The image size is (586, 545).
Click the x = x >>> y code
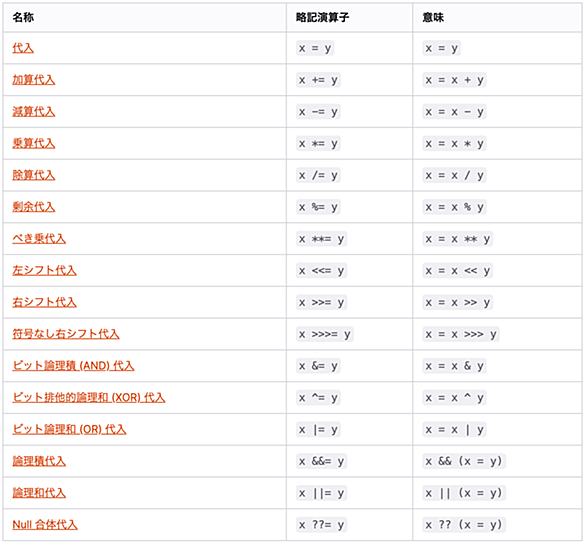461,334
